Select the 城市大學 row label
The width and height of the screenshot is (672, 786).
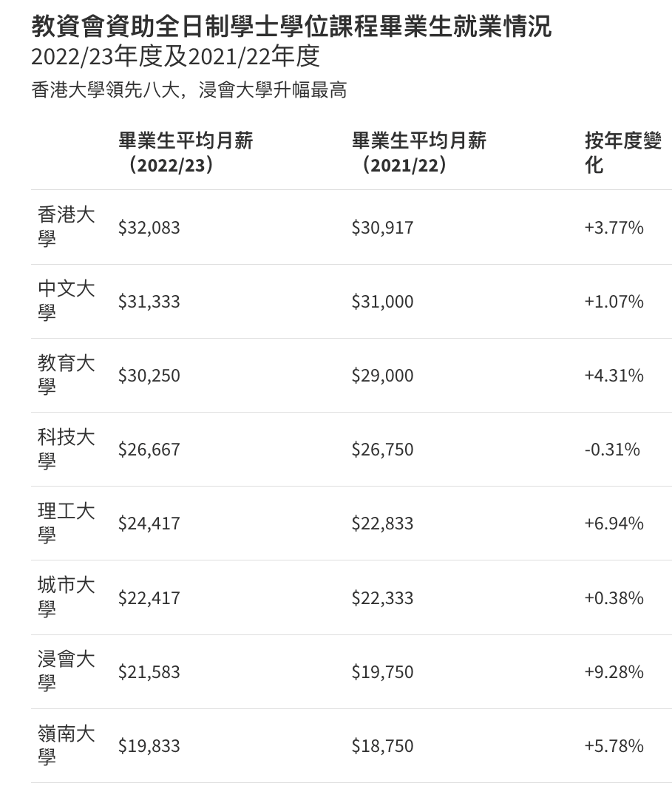point(66,597)
